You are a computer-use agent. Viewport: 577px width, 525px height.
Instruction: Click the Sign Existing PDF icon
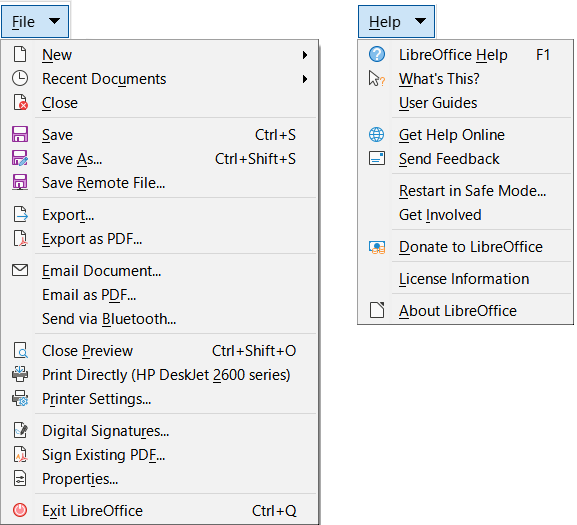(20, 454)
